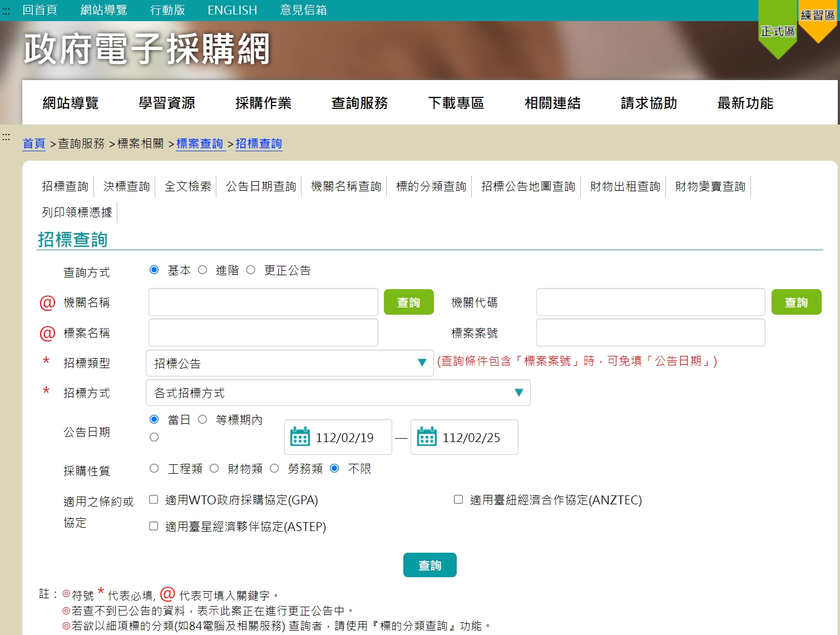This screenshot has width=840, height=635.
Task: Open 學習資源 main menu
Action: pyautogui.click(x=167, y=103)
